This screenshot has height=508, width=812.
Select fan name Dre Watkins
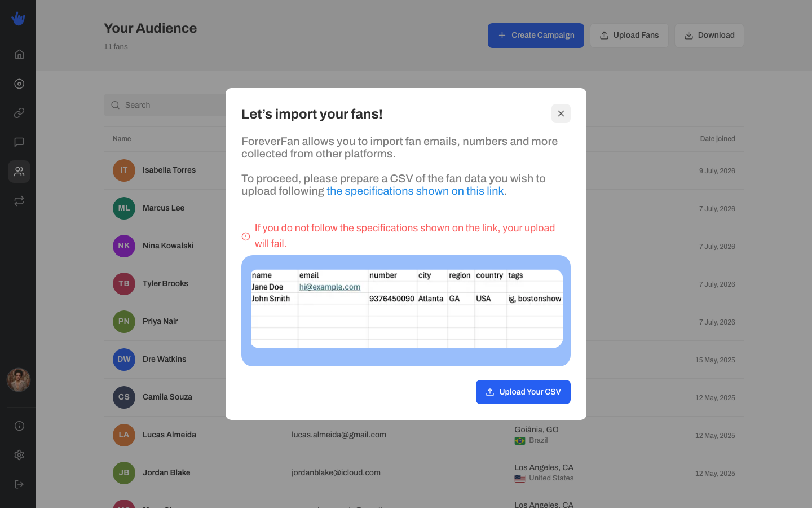tap(164, 359)
